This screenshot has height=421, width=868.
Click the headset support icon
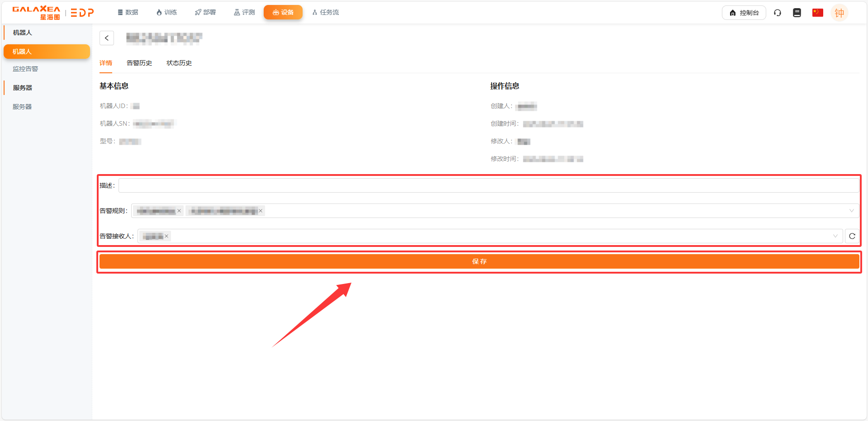[x=778, y=13]
